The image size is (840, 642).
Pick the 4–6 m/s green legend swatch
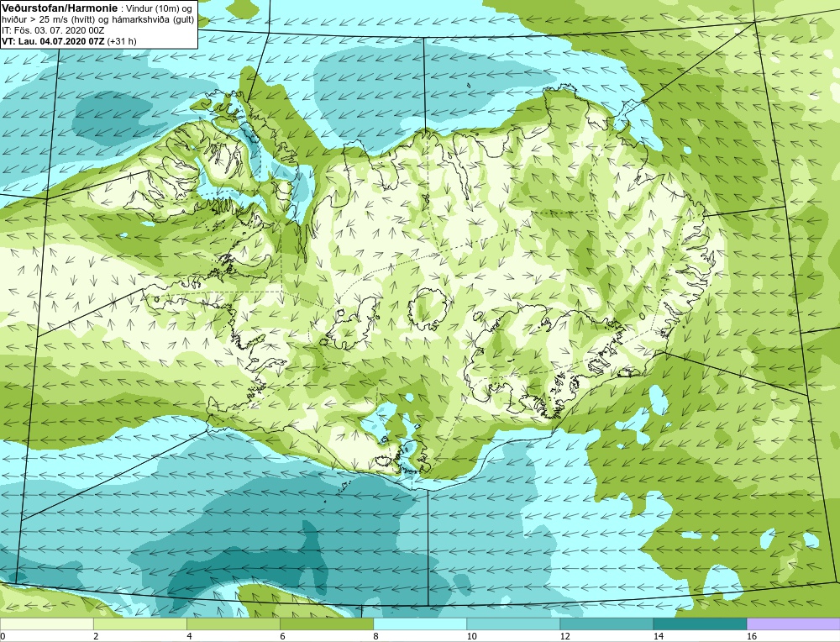[x=233, y=624]
